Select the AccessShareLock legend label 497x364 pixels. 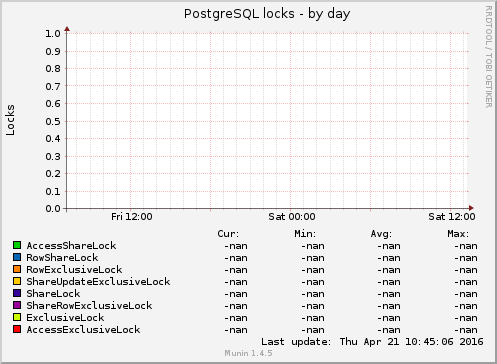pyautogui.click(x=71, y=246)
